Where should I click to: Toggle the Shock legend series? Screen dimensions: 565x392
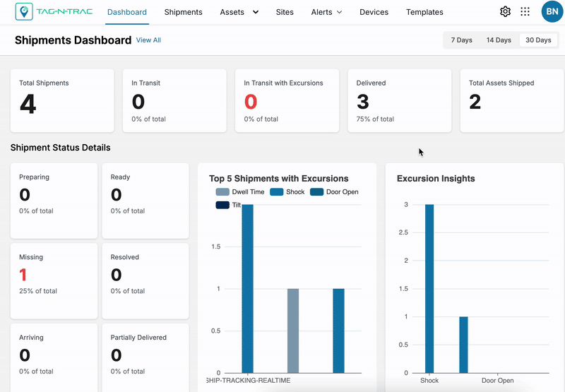click(287, 192)
